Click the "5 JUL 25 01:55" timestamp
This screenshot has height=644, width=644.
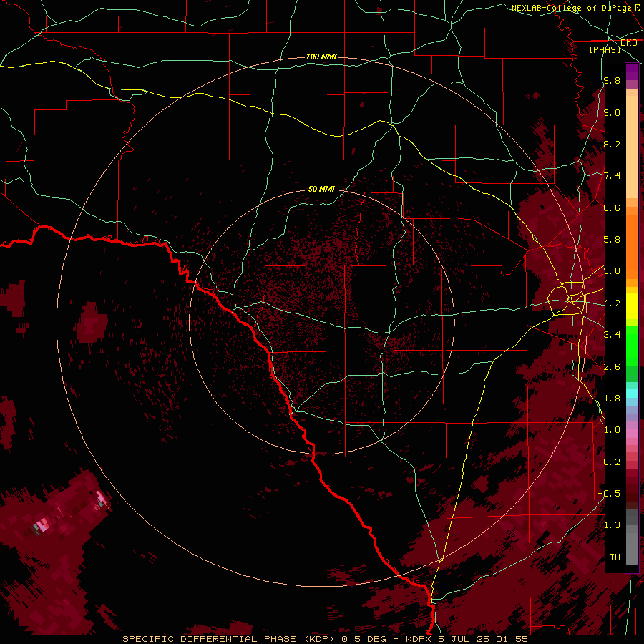(482, 639)
